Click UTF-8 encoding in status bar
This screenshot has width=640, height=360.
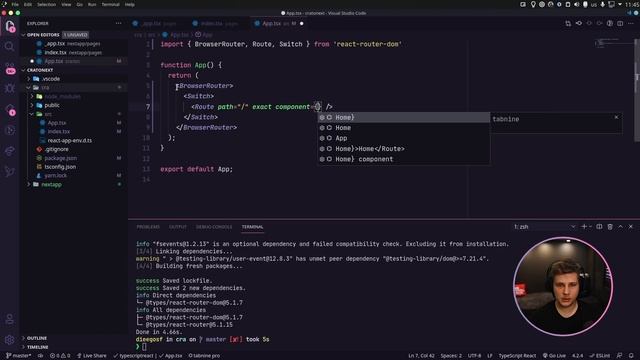[x=474, y=356]
